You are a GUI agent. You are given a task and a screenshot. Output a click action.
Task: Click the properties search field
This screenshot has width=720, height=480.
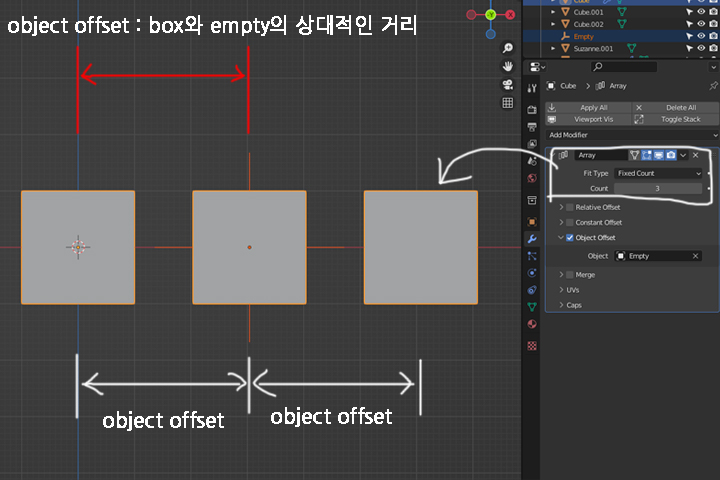(x=624, y=67)
